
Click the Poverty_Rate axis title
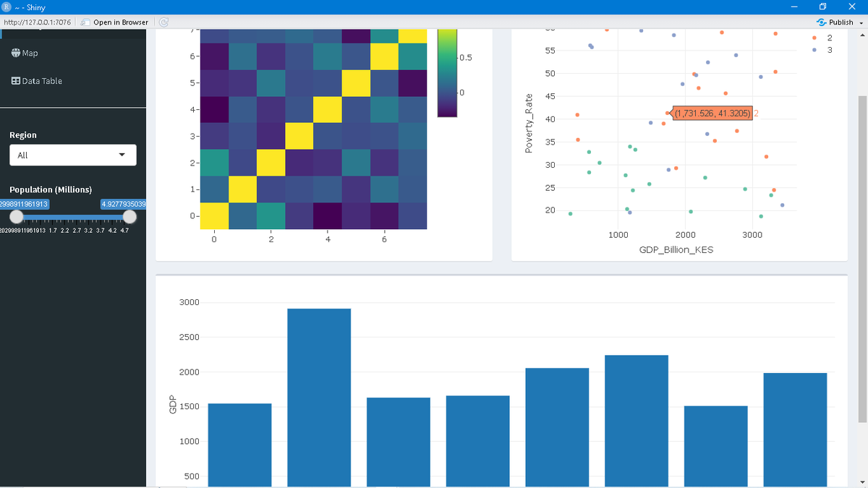point(529,123)
